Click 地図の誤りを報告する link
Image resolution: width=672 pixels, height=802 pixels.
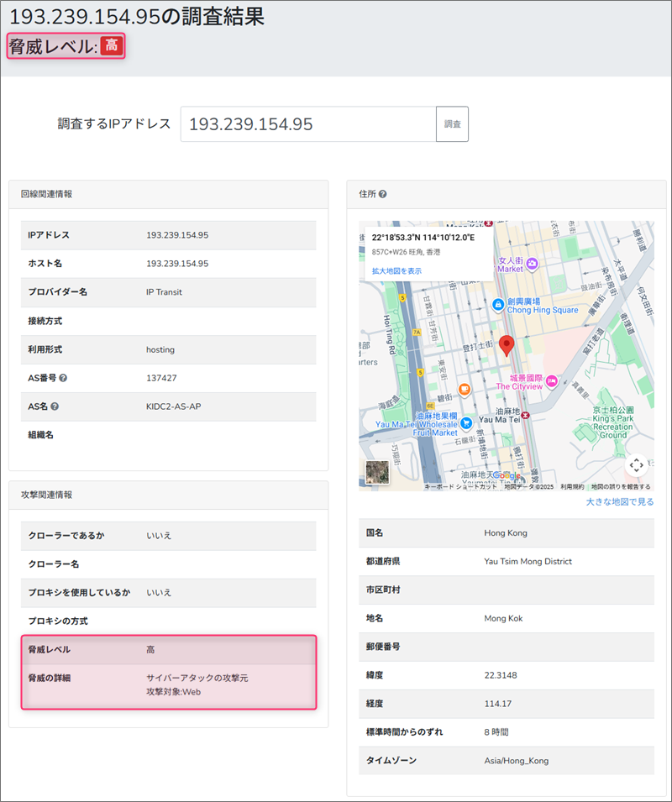point(621,487)
